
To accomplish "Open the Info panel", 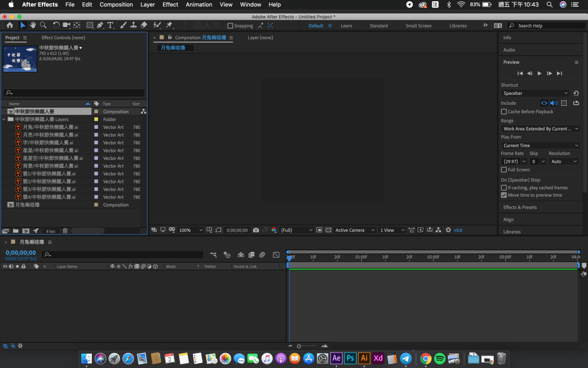I will (507, 37).
